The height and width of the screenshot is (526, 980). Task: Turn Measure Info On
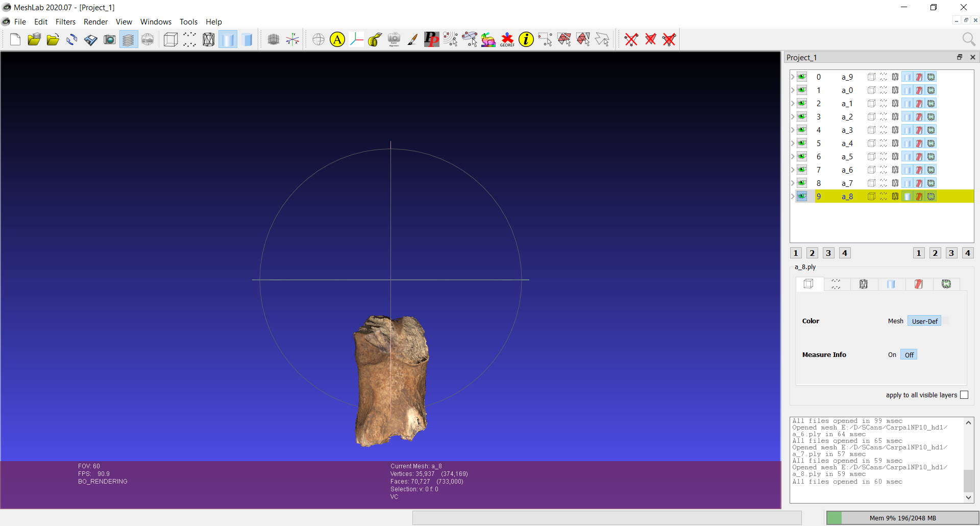tap(892, 355)
